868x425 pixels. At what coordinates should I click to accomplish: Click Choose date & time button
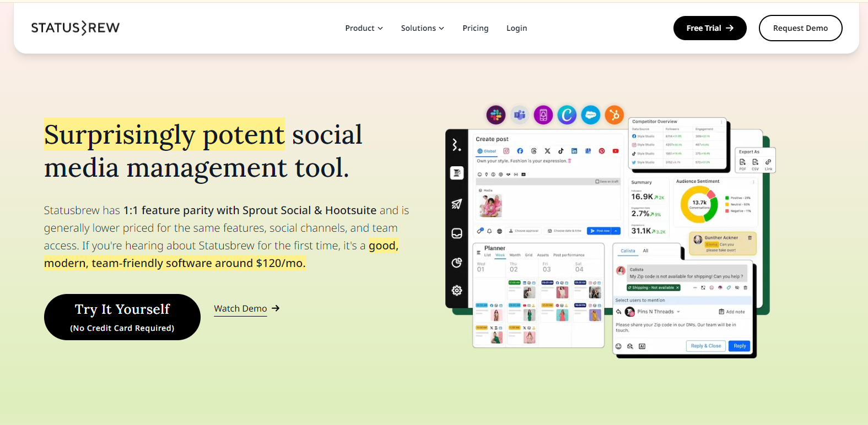pyautogui.click(x=564, y=231)
